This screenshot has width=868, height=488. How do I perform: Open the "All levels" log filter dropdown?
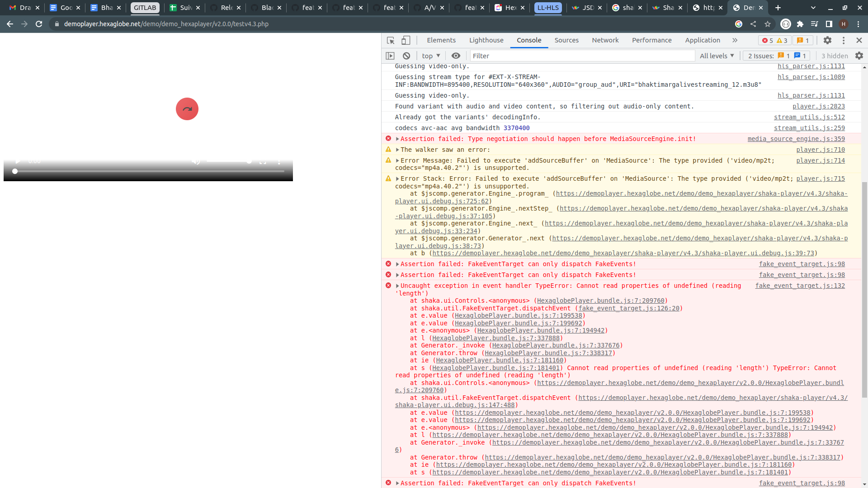click(716, 56)
